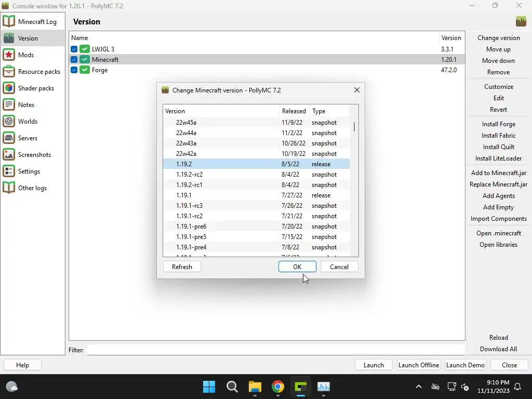The image size is (532, 399).
Task: Select 1.19.1-pre6 snapshot row
Action: (256, 227)
